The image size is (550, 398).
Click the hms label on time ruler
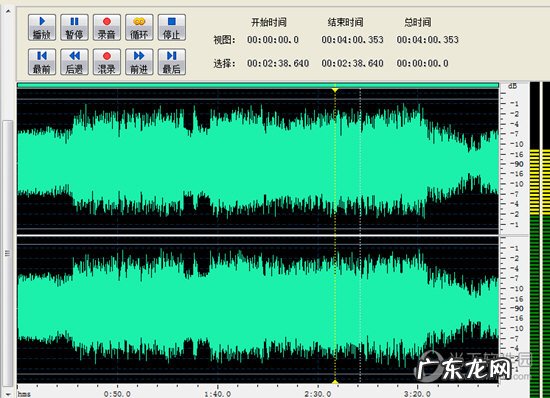(24, 394)
